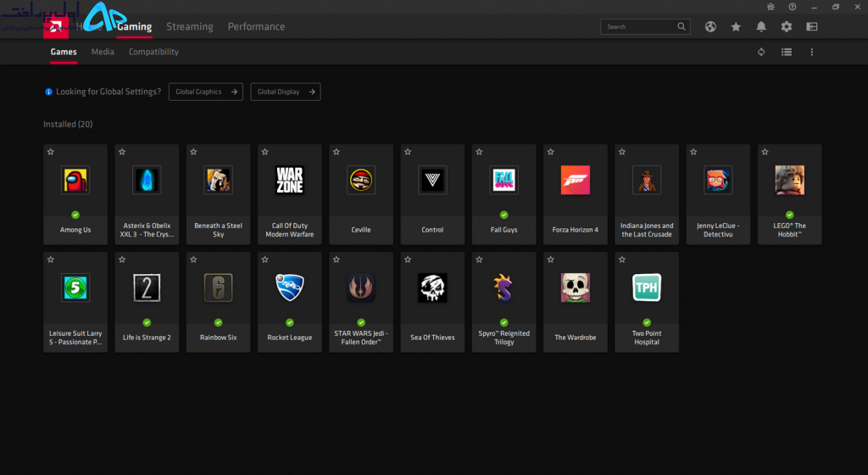The height and width of the screenshot is (475, 868).
Task: Switch to the Gaming tab
Action: (x=135, y=26)
